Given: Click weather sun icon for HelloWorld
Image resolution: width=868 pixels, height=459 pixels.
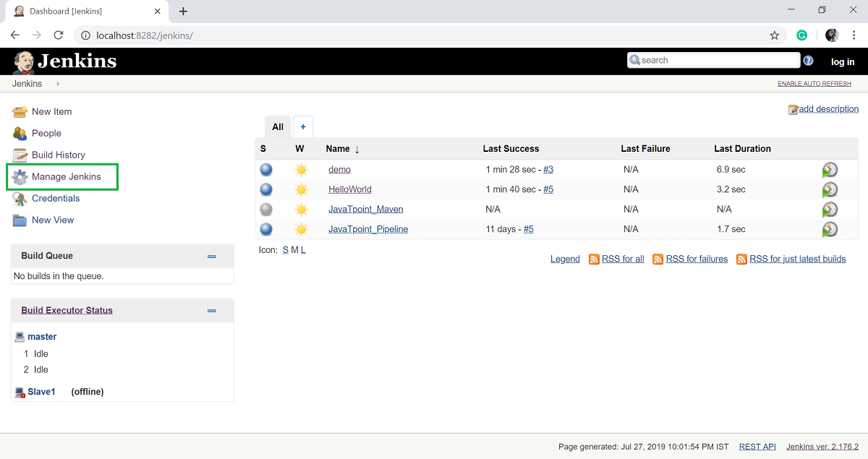Looking at the screenshot, I should 301,189.
